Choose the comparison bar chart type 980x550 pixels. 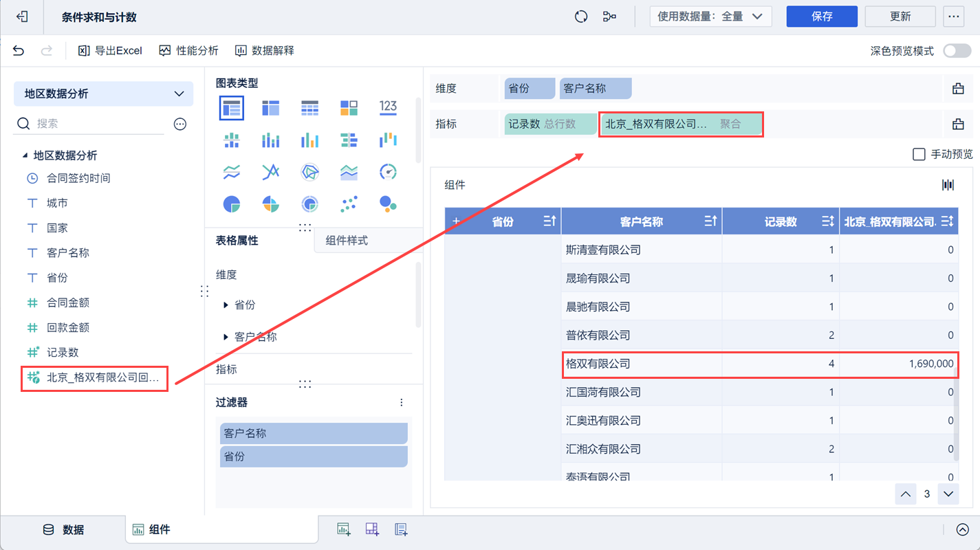[349, 140]
